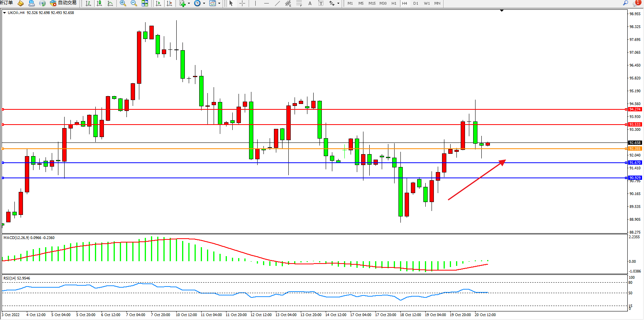The width and height of the screenshot is (644, 320).
Task: Click the Zoom In magnifier icon
Action: pyautogui.click(x=123, y=3)
